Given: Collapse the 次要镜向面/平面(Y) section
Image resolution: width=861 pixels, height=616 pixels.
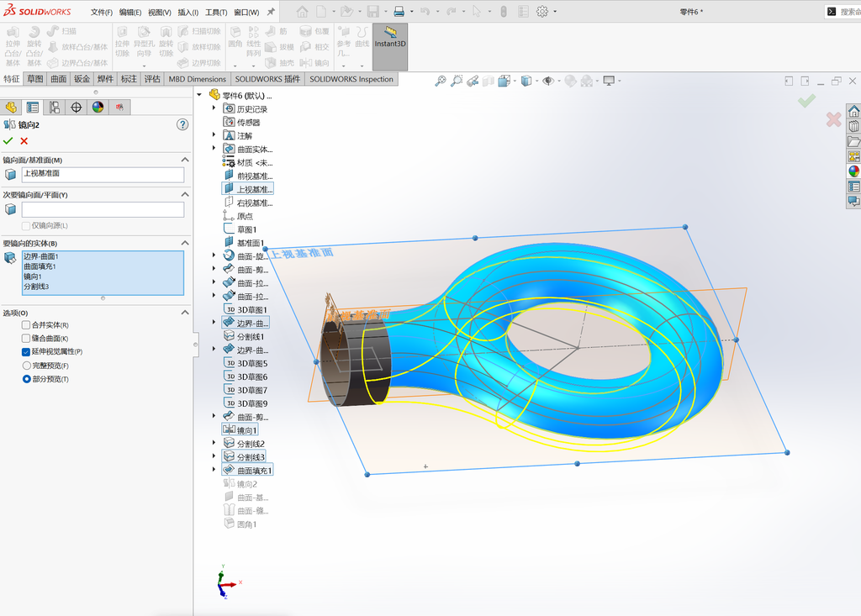Looking at the screenshot, I should tap(185, 194).
